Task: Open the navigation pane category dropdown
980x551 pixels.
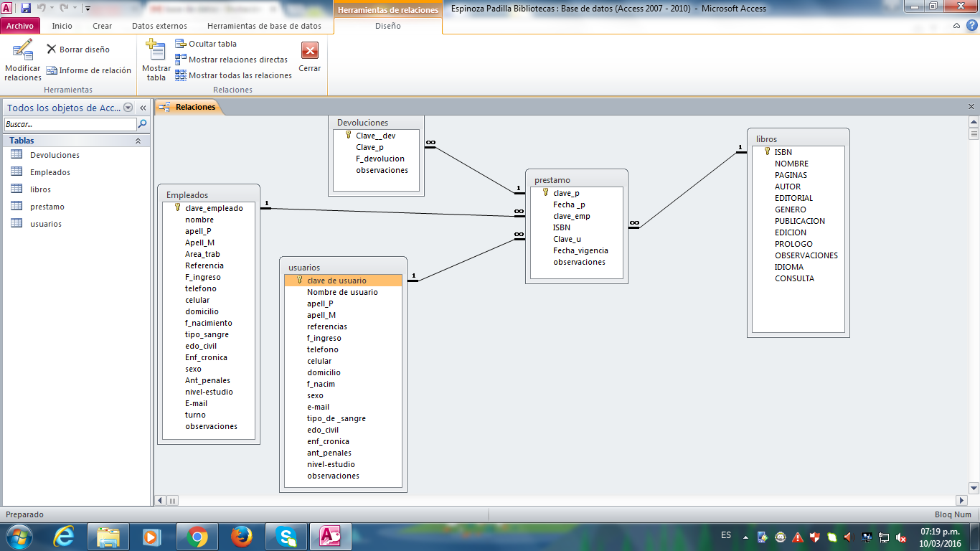Action: [x=128, y=108]
